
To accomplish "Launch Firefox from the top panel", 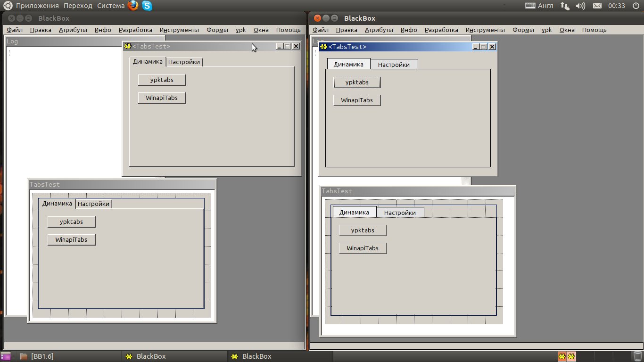I will (x=133, y=6).
